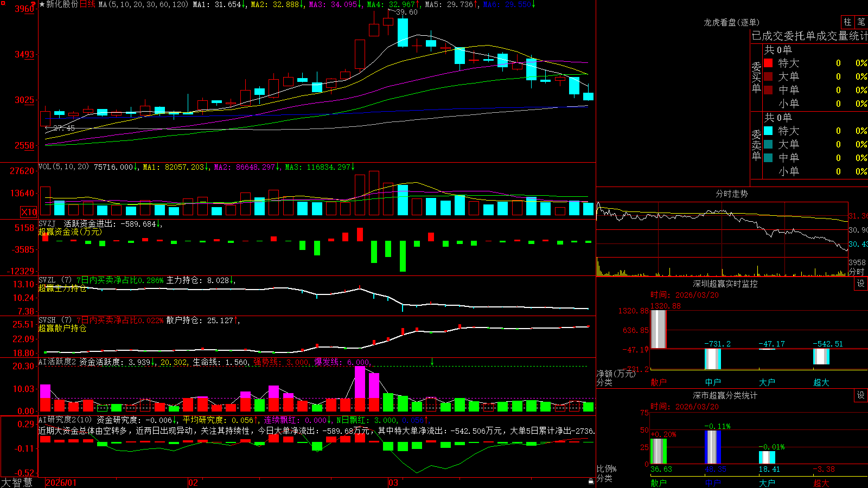This screenshot has height=488, width=868.
Task: Click the small lock icon at chart's bottom-right
Action: click(591, 481)
